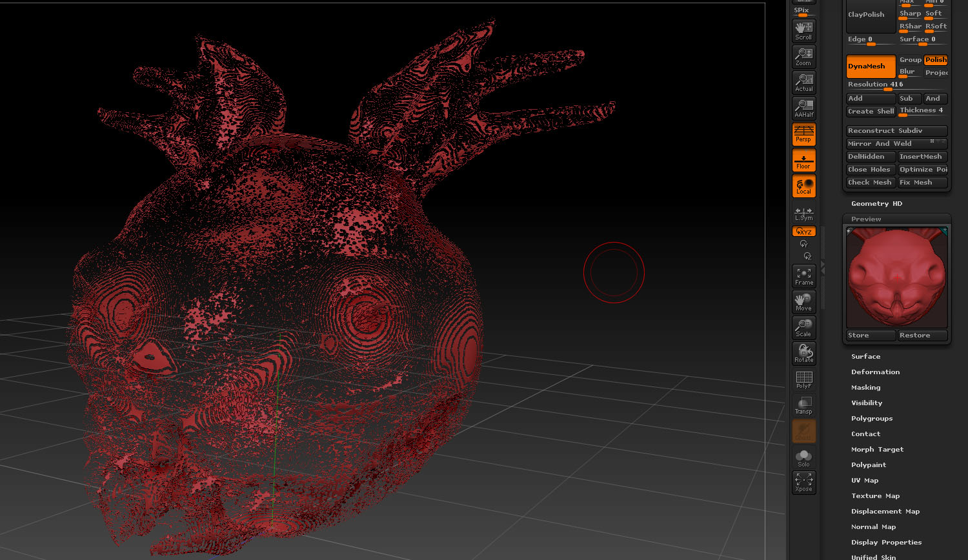Click the Close Holes button
Image resolution: width=968 pixels, height=560 pixels.
pos(871,170)
